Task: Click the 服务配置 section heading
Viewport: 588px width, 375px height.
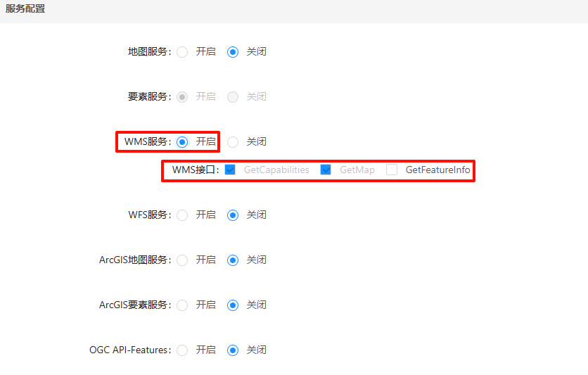Action: (x=25, y=8)
